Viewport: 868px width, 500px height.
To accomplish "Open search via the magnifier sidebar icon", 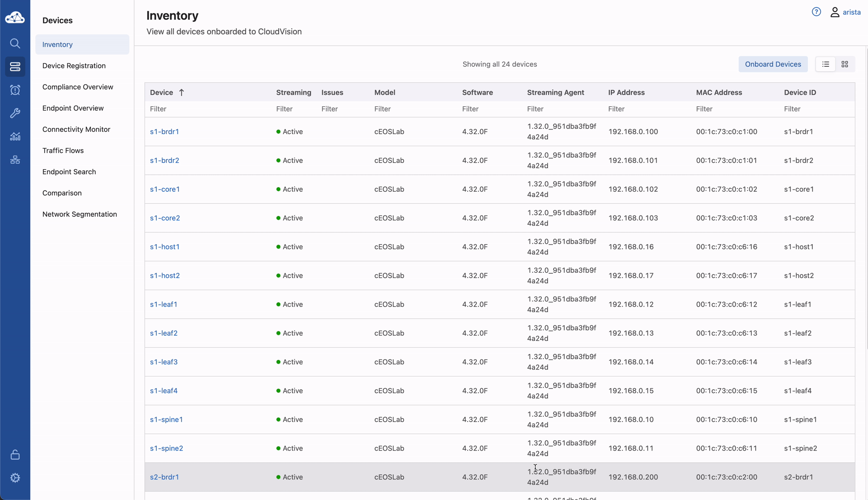I will point(15,43).
